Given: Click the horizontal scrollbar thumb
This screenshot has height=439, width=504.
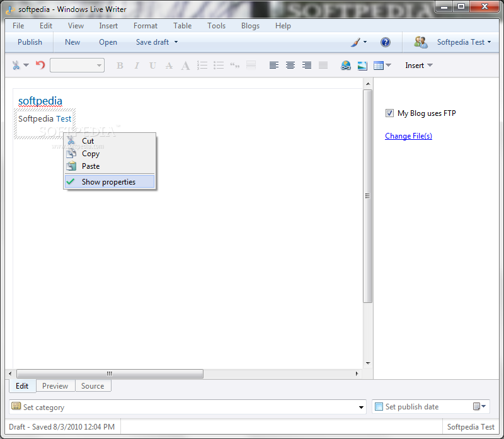Looking at the screenshot, I should point(110,373).
